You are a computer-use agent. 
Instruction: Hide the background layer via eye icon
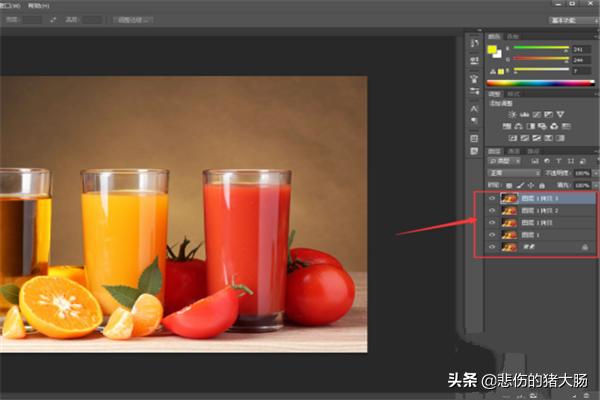point(491,245)
